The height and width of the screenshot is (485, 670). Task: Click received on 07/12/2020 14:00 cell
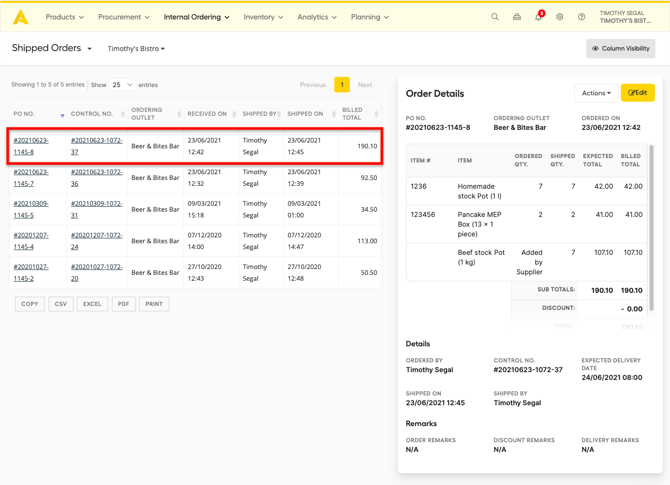click(x=211, y=241)
